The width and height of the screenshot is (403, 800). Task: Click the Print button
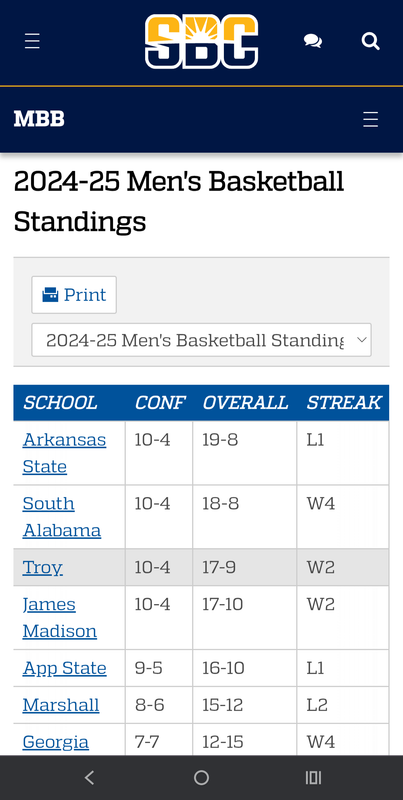click(74, 295)
